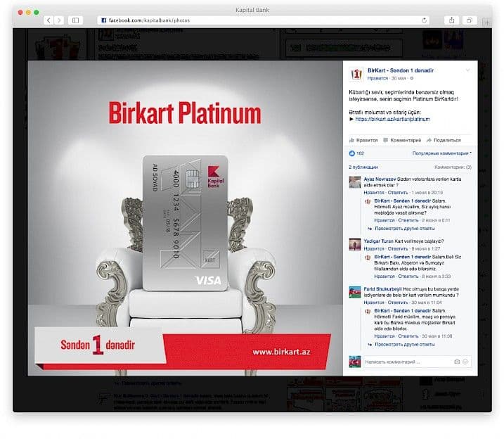Screen dimensions: 504x439
Task: Click Farid Shukurbeyli flag avatar
Action: (355, 292)
